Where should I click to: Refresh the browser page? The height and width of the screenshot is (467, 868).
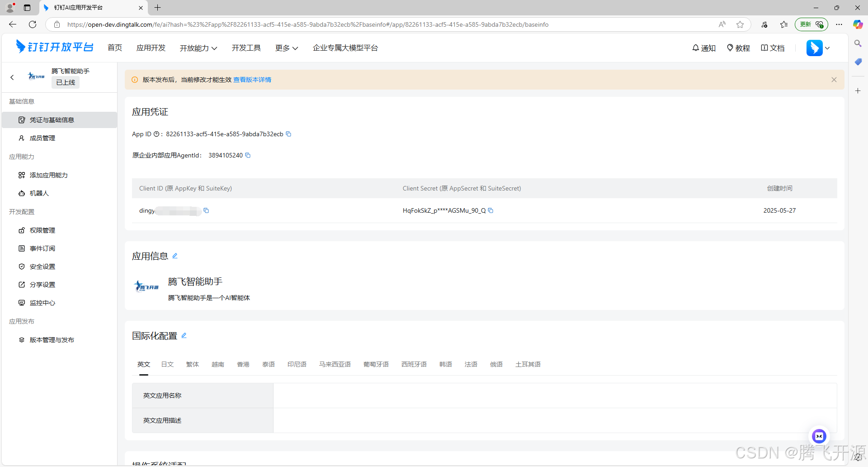pos(33,24)
